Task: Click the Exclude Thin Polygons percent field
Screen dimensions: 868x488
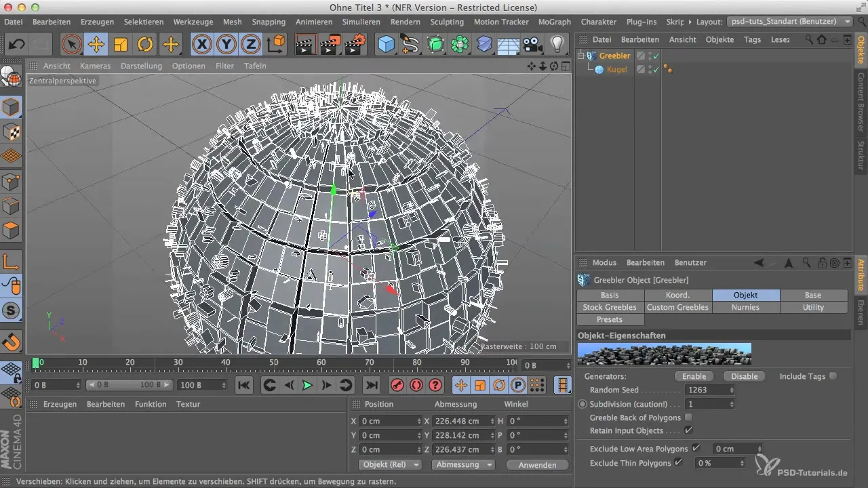Action: pos(720,463)
